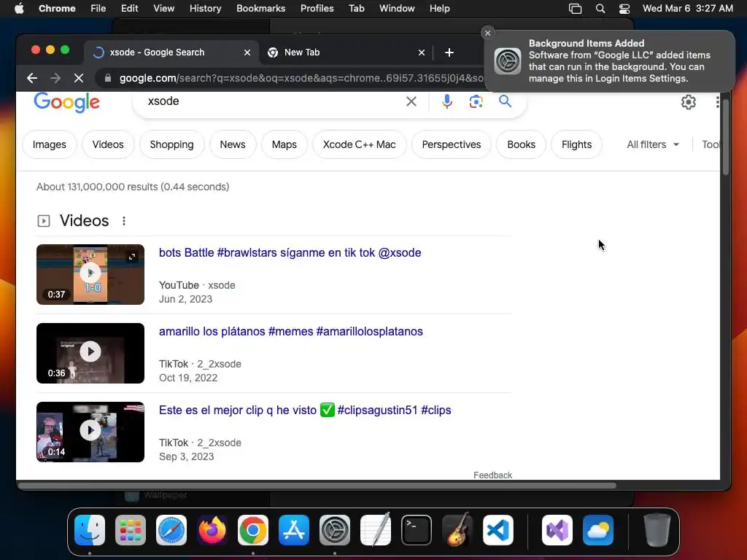The height and width of the screenshot is (560, 747).
Task: Open the Videos section three-dot menu
Action: [x=124, y=221]
